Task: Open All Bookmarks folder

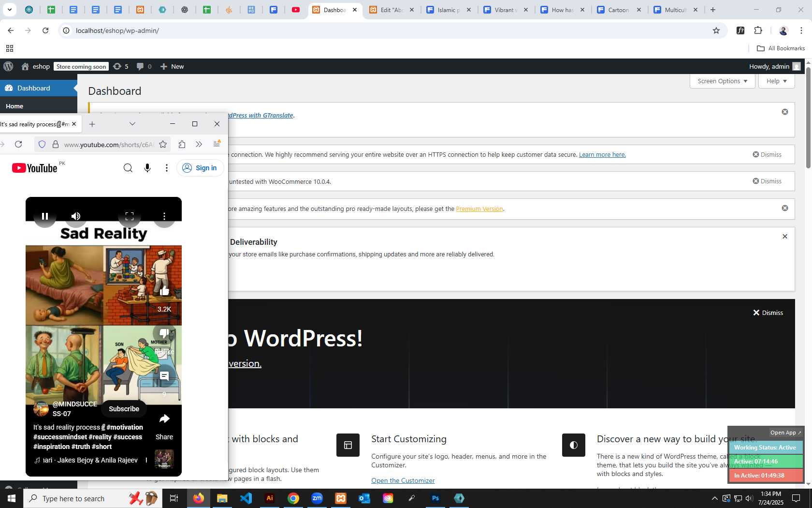Action: 781,48
